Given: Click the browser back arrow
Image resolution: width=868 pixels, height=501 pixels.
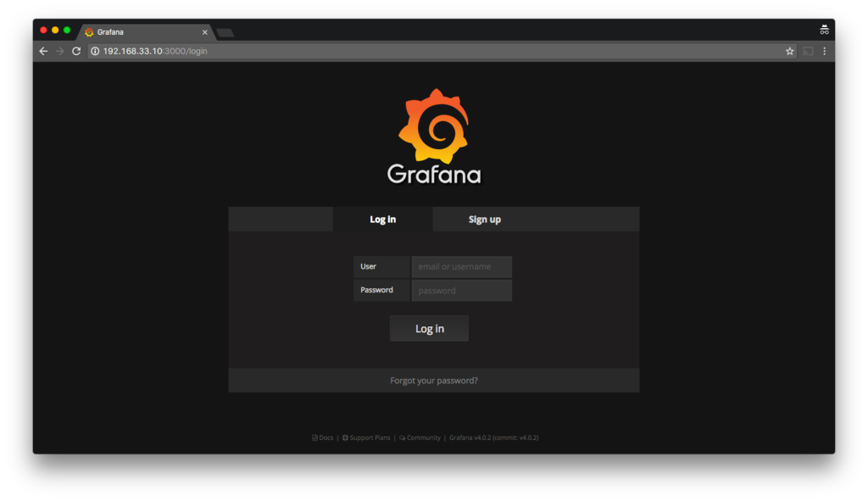Looking at the screenshot, I should tap(43, 51).
